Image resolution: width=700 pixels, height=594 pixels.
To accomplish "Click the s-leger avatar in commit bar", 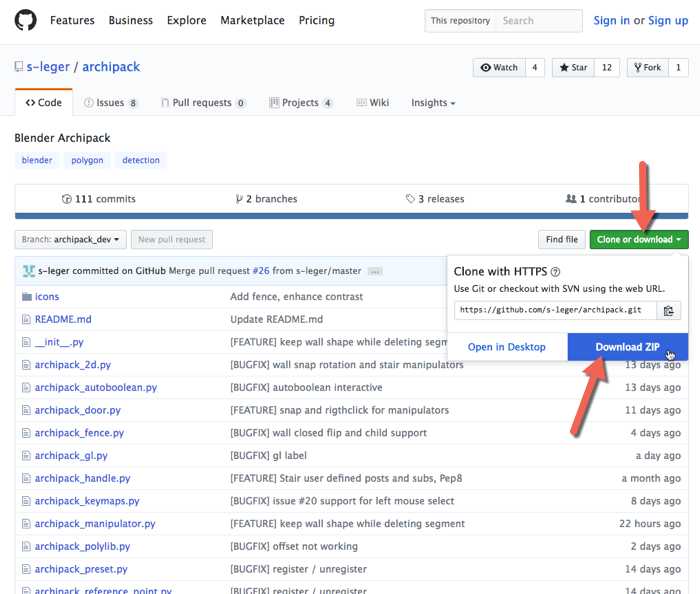I will coord(29,271).
